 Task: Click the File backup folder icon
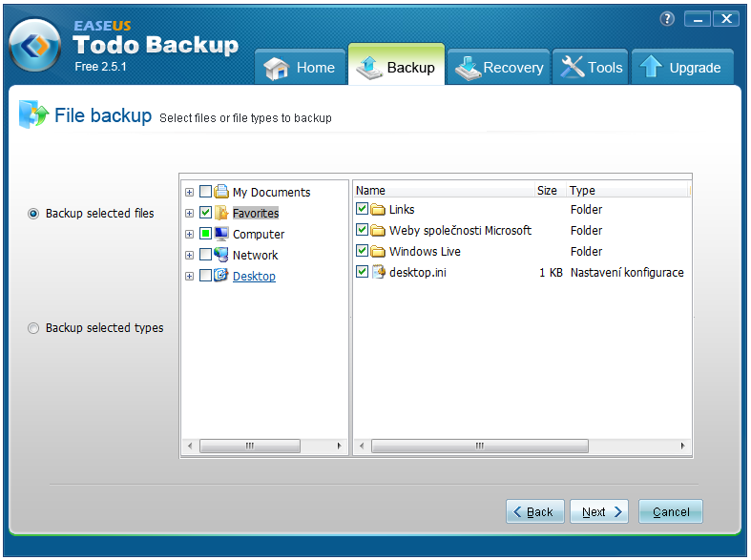[x=33, y=114]
